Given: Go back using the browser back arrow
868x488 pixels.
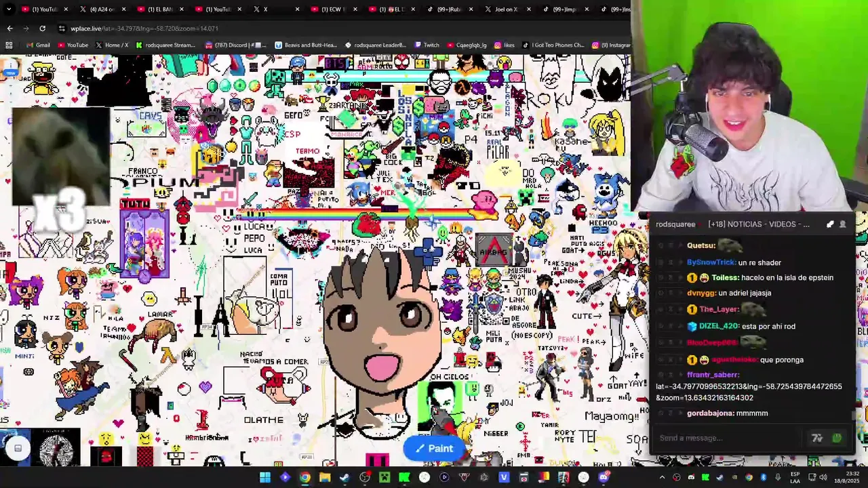Looking at the screenshot, I should (9, 28).
